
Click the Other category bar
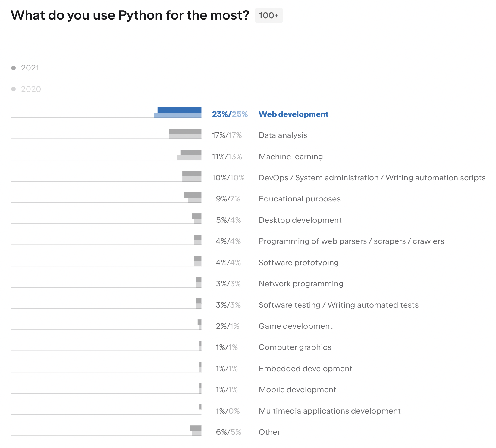pyautogui.click(x=196, y=431)
